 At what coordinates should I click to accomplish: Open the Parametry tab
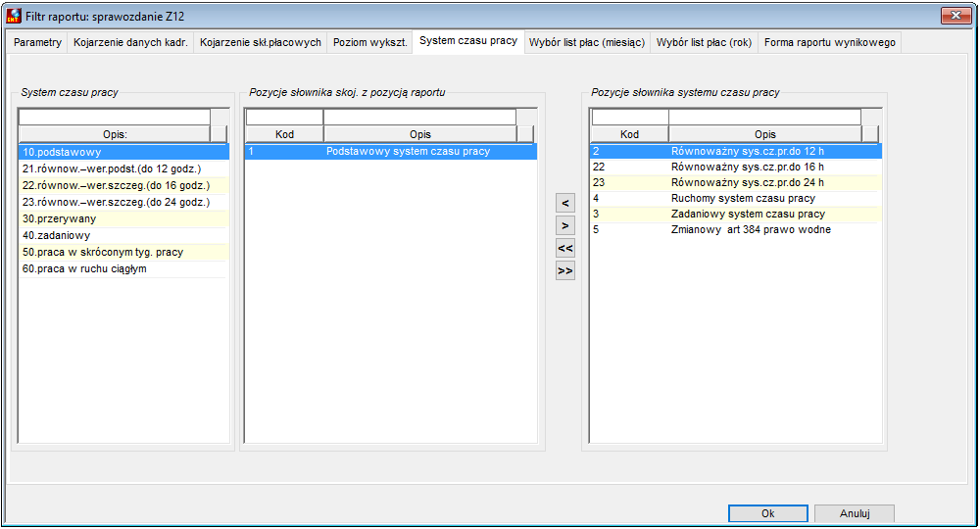[x=37, y=42]
